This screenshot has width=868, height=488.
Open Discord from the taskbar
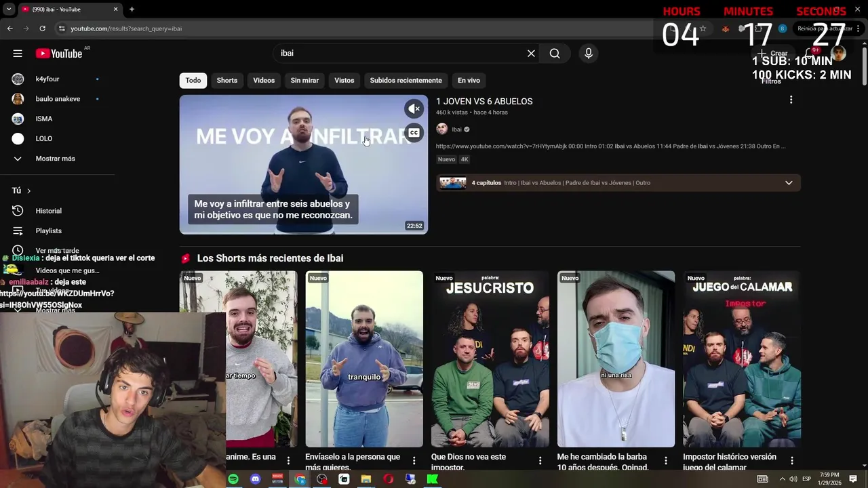pyautogui.click(x=255, y=479)
